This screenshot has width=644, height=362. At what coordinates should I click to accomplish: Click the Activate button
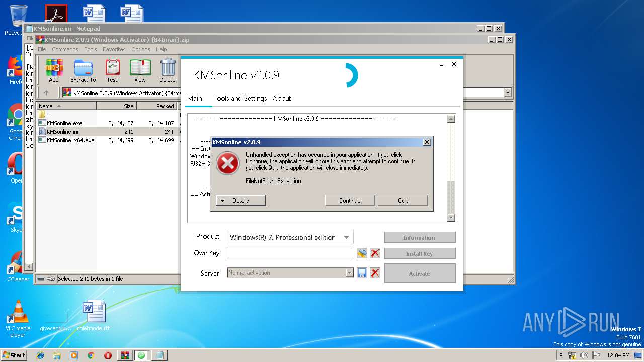pos(420,273)
